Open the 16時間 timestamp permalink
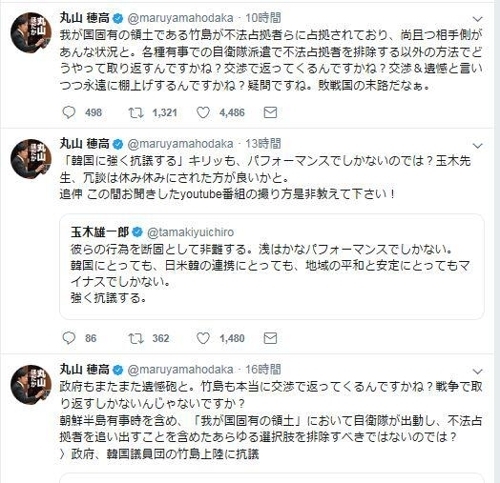Viewport: 500px width, 483px height. coord(263,369)
